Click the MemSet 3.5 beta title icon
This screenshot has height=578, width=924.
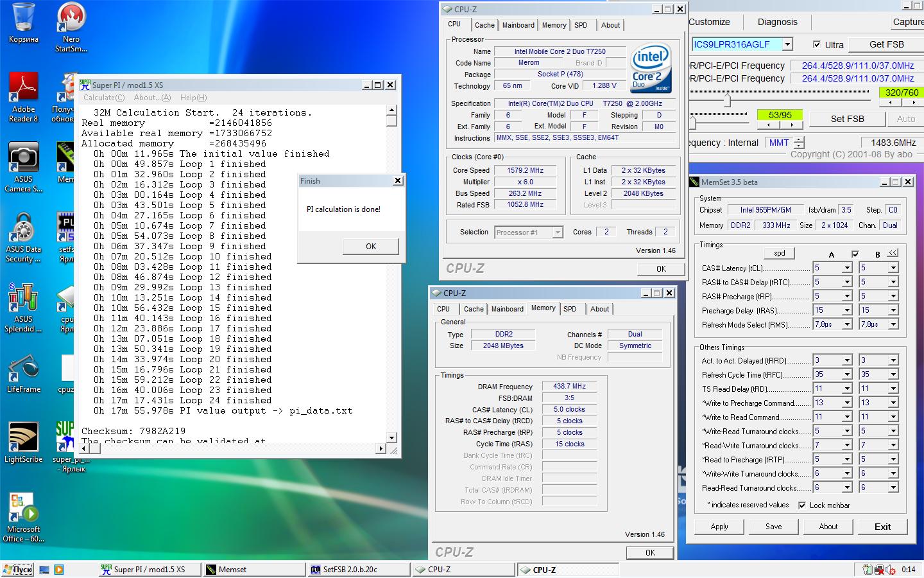tap(695, 182)
